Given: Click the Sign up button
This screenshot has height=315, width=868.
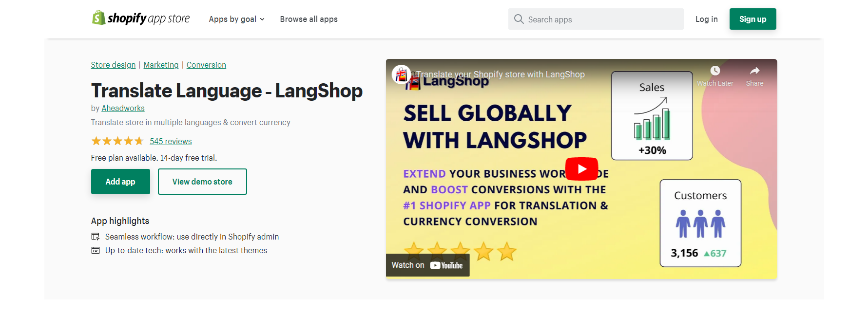Looking at the screenshot, I should [752, 19].
